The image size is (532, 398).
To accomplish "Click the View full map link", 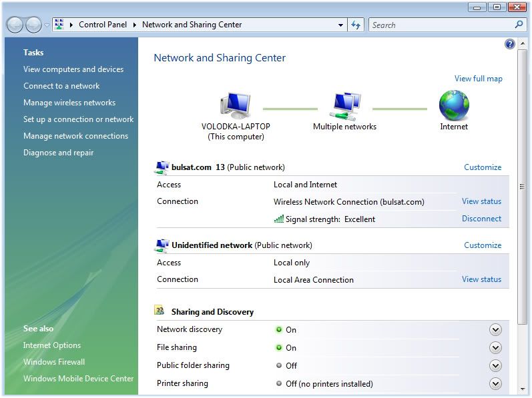I will tap(478, 79).
